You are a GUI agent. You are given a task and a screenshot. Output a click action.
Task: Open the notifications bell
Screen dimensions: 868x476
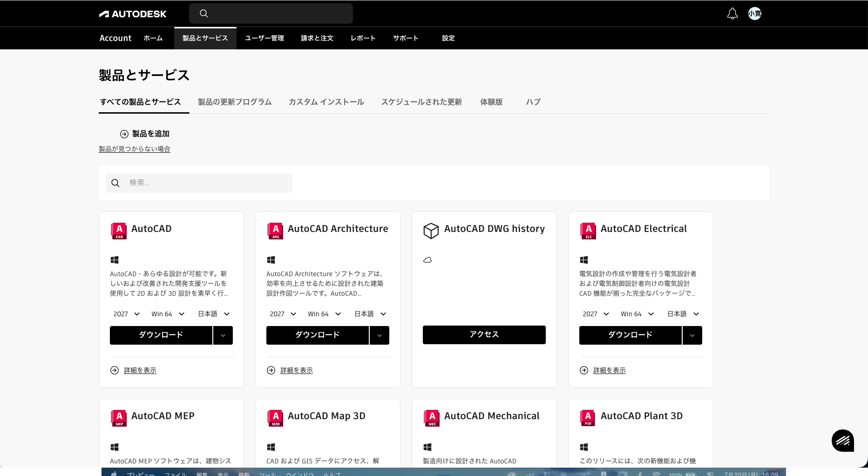click(732, 14)
